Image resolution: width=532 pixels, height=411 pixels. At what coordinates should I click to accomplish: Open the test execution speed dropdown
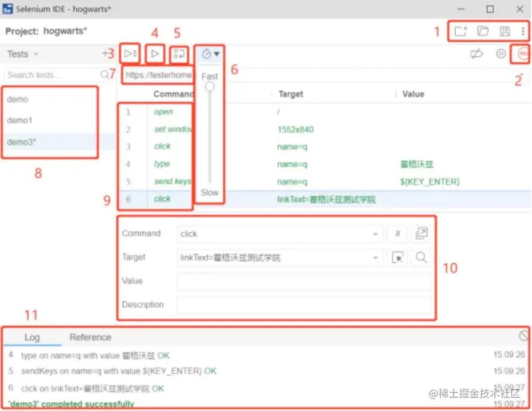[210, 53]
